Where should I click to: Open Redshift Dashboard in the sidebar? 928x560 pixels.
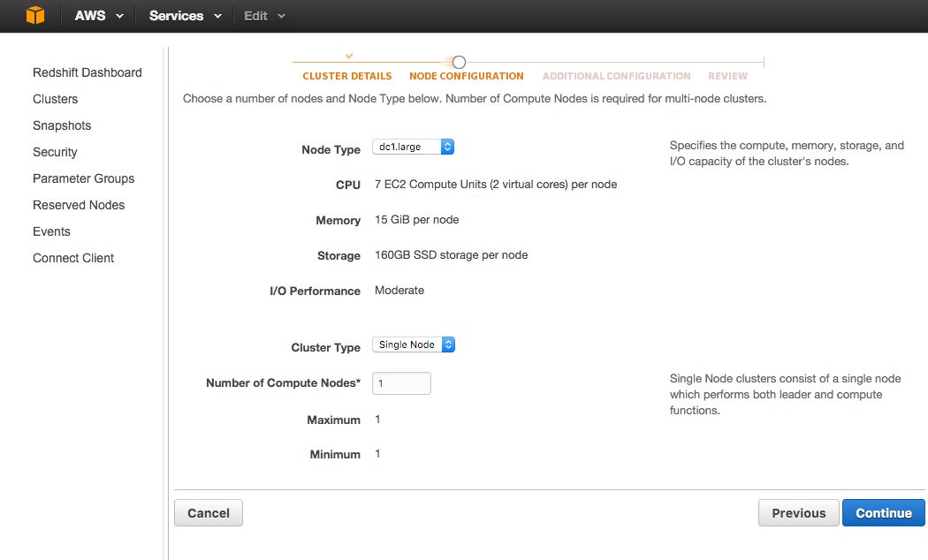87,72
